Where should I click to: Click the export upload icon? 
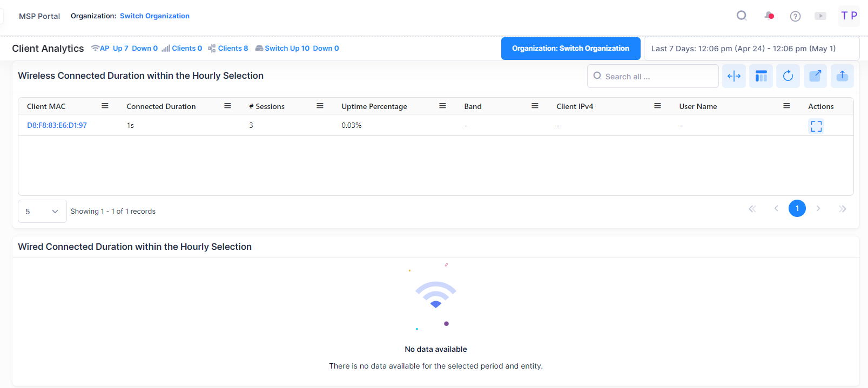pos(842,76)
